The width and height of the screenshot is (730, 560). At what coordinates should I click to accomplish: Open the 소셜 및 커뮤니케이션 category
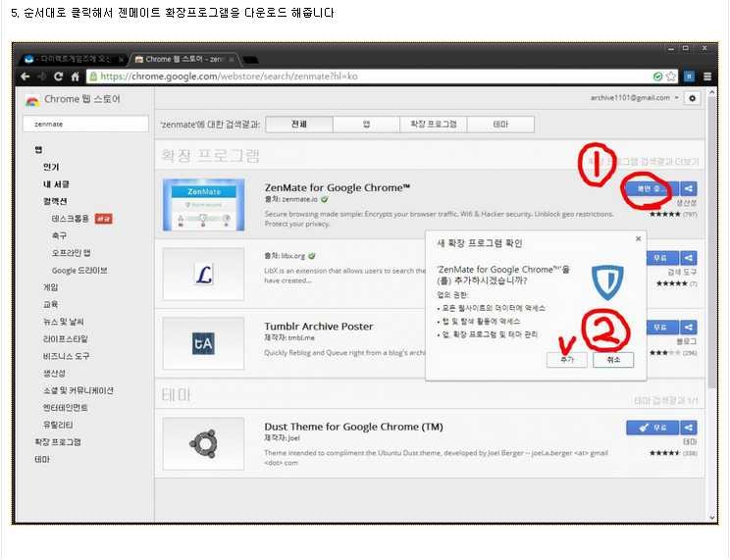[x=78, y=390]
